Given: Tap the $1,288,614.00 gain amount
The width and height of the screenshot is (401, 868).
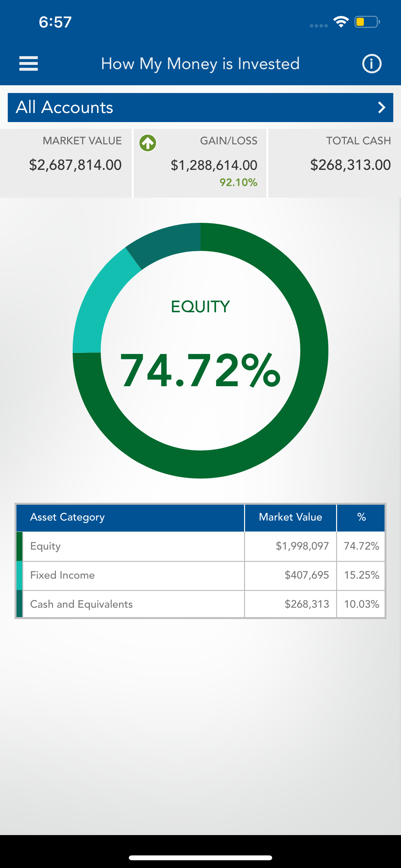Looking at the screenshot, I should 214,165.
